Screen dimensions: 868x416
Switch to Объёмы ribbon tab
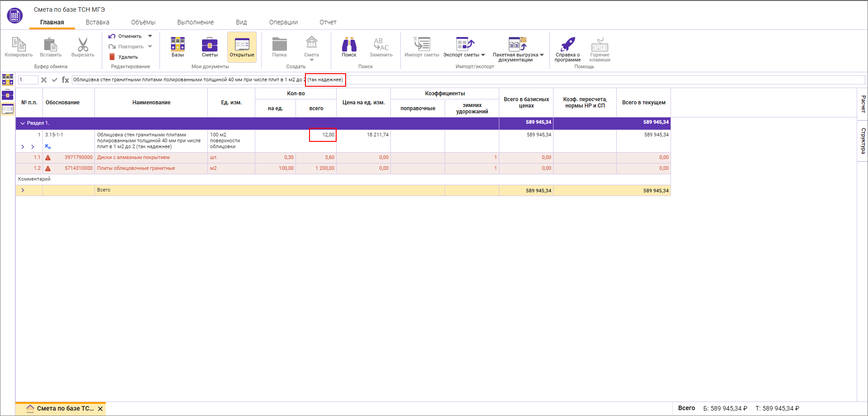click(143, 22)
